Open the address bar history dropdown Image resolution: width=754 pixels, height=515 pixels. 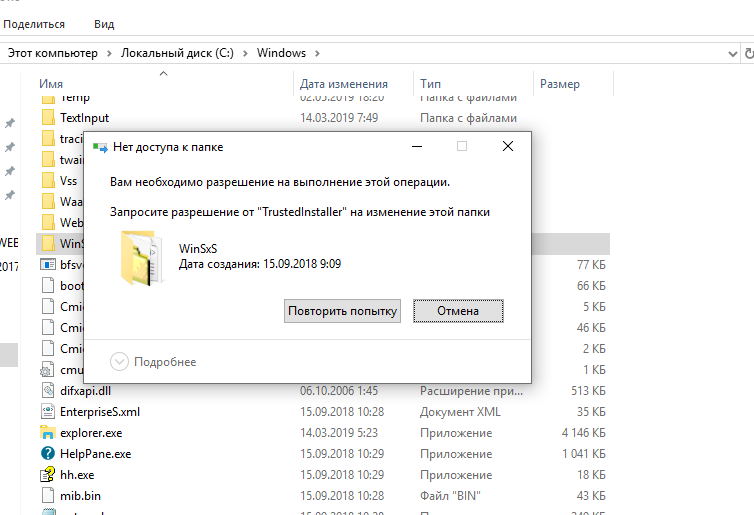[732, 53]
